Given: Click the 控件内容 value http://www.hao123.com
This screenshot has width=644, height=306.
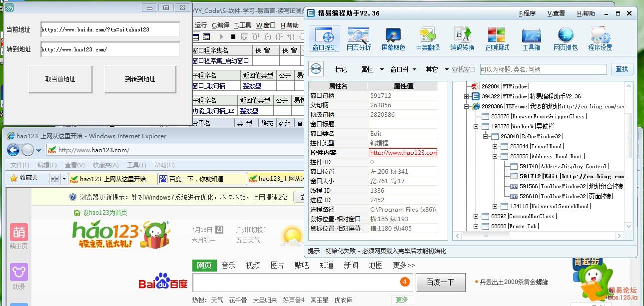Looking at the screenshot, I should 403,152.
